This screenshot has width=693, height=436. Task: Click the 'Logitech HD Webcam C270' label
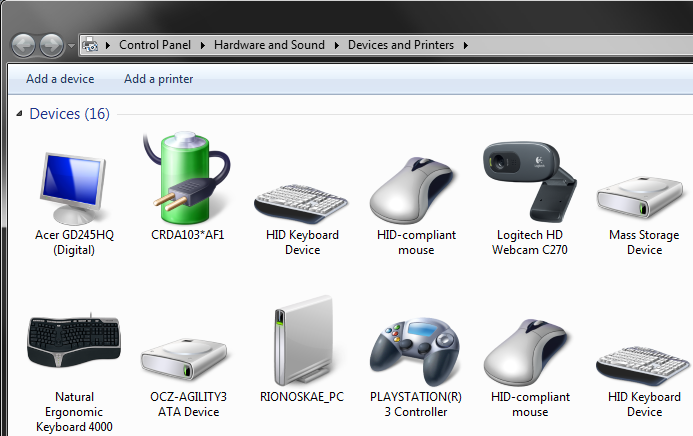pos(529,242)
